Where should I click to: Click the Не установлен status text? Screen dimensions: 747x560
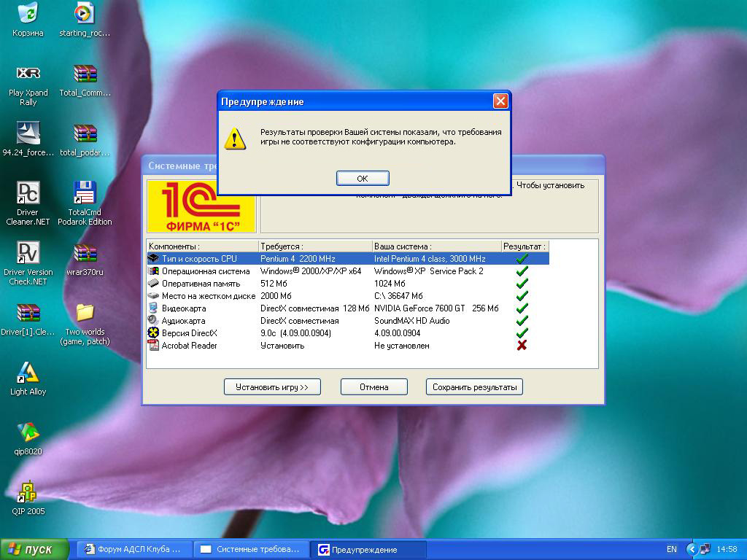point(402,345)
